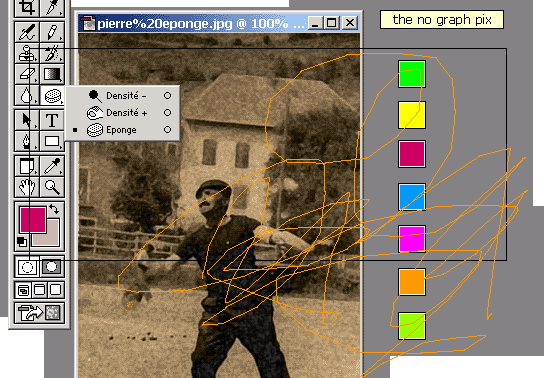Switch to standard screen mode
The height and width of the screenshot is (378, 544).
(x=23, y=290)
